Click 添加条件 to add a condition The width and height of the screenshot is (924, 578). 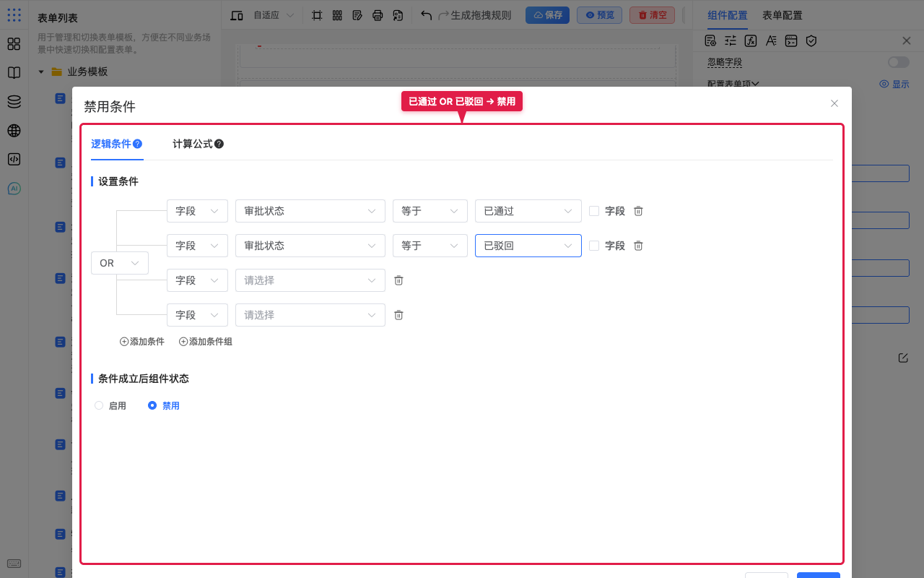point(142,342)
